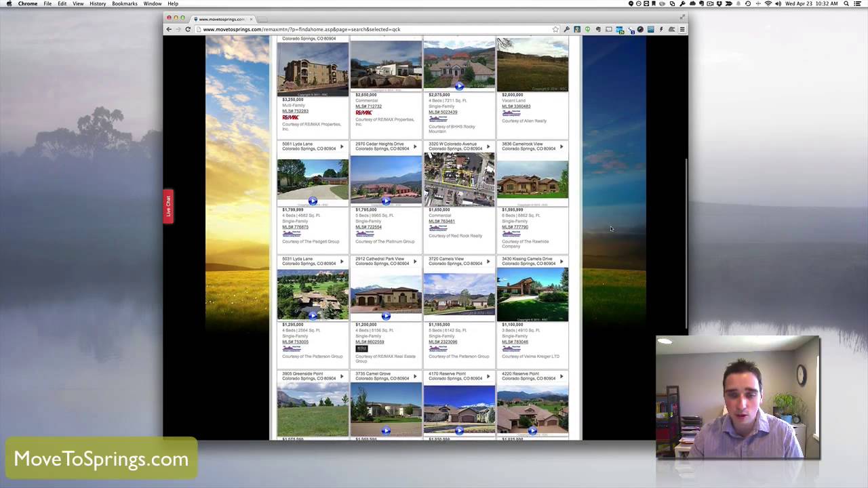Open the View menu
The height and width of the screenshot is (488, 868).
pos(78,4)
